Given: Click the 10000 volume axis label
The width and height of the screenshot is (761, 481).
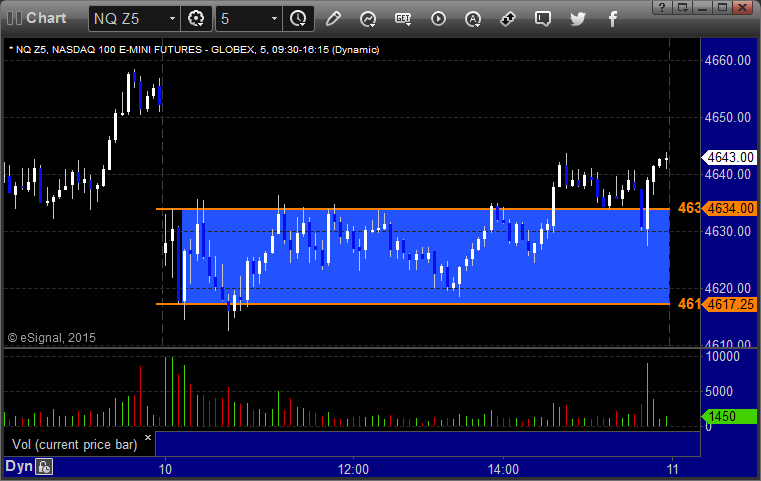Looking at the screenshot, I should coord(723,356).
